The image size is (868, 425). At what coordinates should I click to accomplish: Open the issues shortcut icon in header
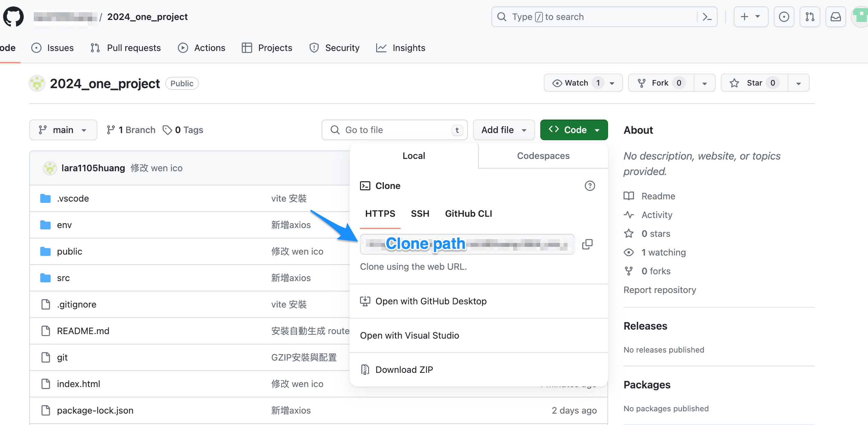point(784,17)
